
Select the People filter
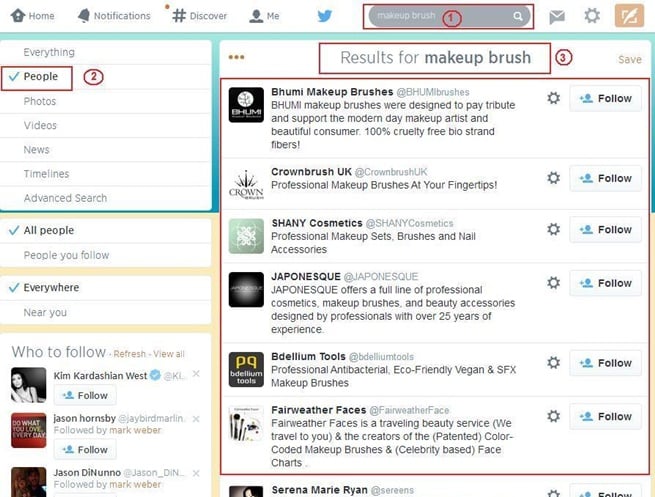[106, 76]
